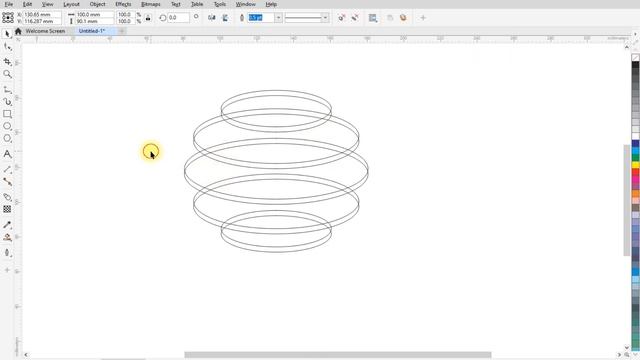Mirror the selection vertically
This screenshot has height=360, width=640.
click(x=225, y=18)
